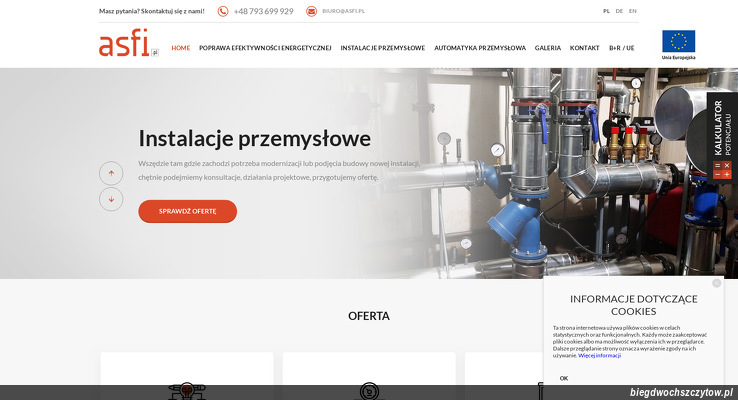Click the Więcej informacji cookies link
The height and width of the screenshot is (400, 738).
click(599, 355)
